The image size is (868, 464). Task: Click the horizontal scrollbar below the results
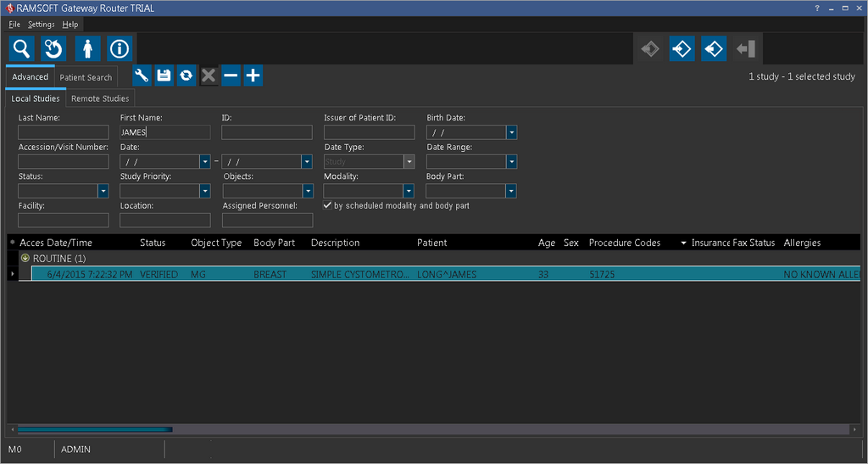click(x=95, y=429)
